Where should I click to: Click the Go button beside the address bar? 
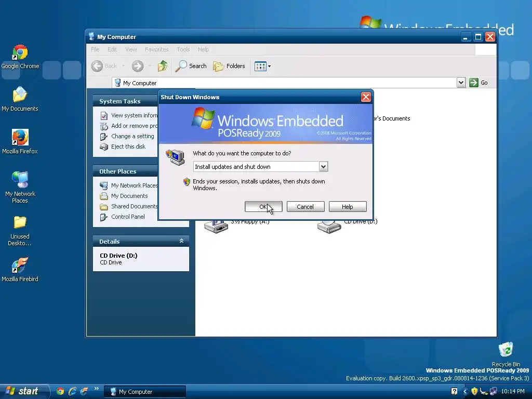(x=478, y=83)
